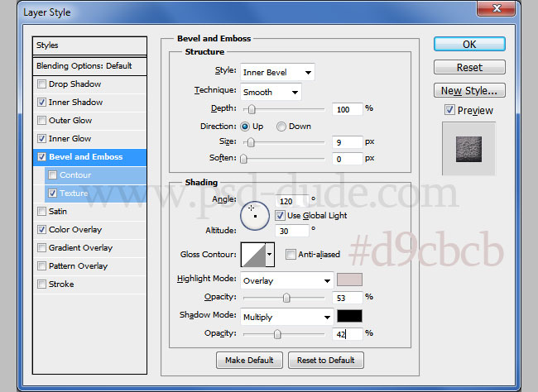Click the Altitude field showing 30
The image size is (538, 392).
point(291,231)
